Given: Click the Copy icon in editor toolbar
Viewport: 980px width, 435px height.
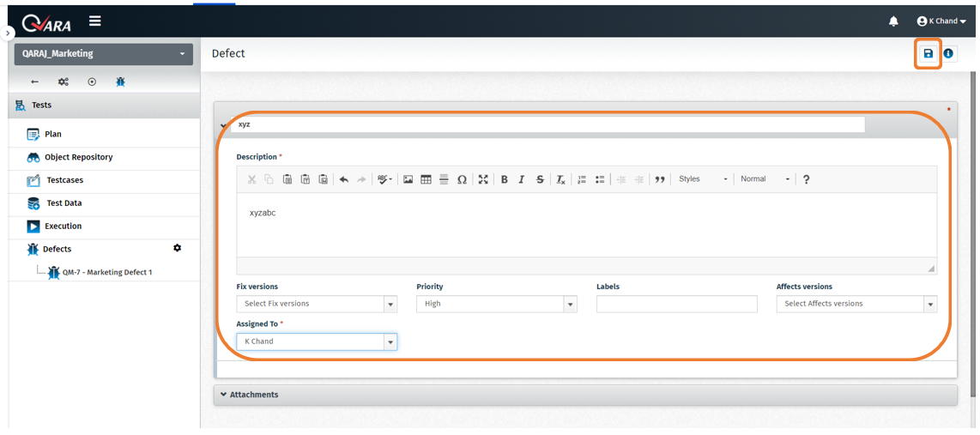Looking at the screenshot, I should pos(269,179).
